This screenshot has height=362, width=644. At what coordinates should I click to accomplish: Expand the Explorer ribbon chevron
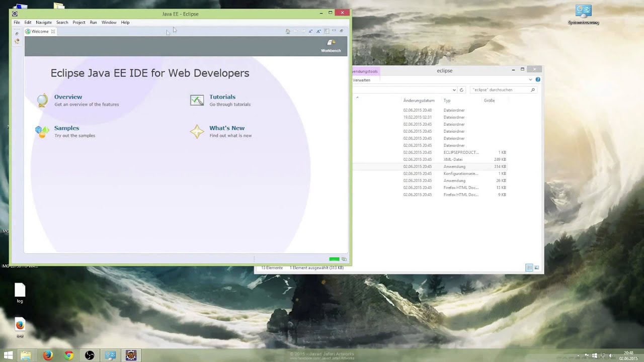coord(530,79)
